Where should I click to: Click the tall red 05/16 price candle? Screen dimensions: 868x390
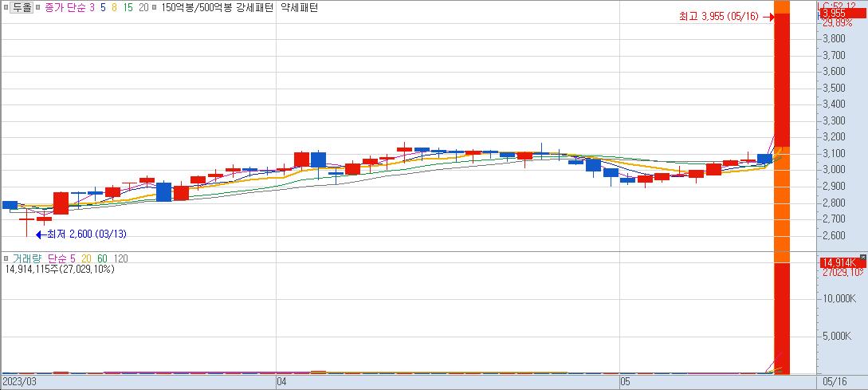coord(782,81)
